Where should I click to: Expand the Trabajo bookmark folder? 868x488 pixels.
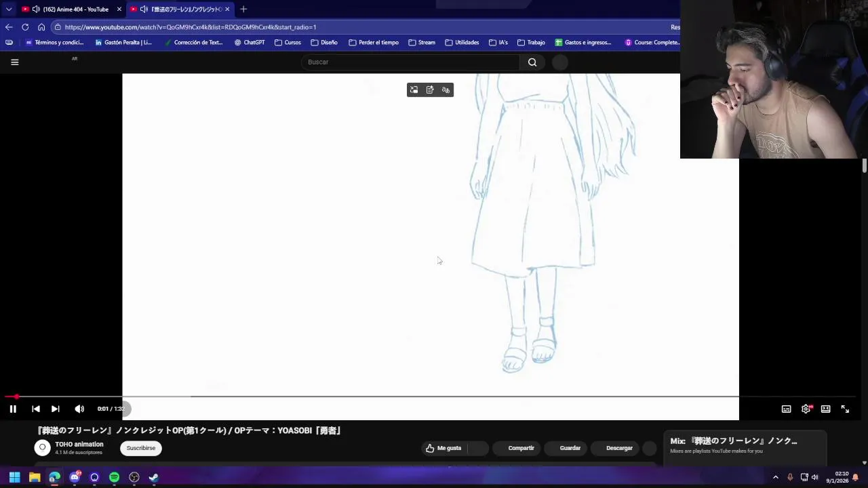point(531,42)
